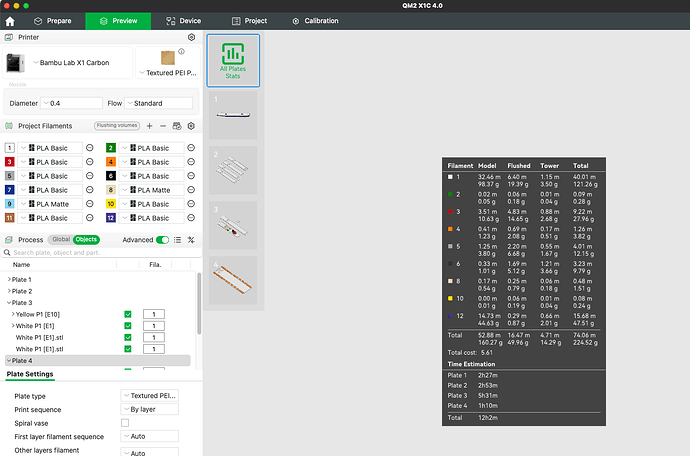Select All Plates Stats view
This screenshot has width=690, height=456.
[233, 61]
